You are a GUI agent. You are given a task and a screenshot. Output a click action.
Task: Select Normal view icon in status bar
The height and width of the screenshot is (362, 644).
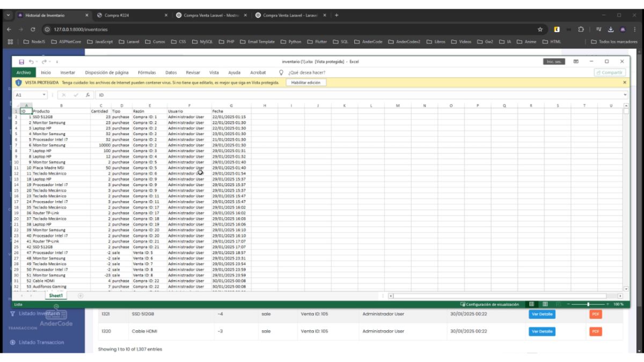(532, 304)
